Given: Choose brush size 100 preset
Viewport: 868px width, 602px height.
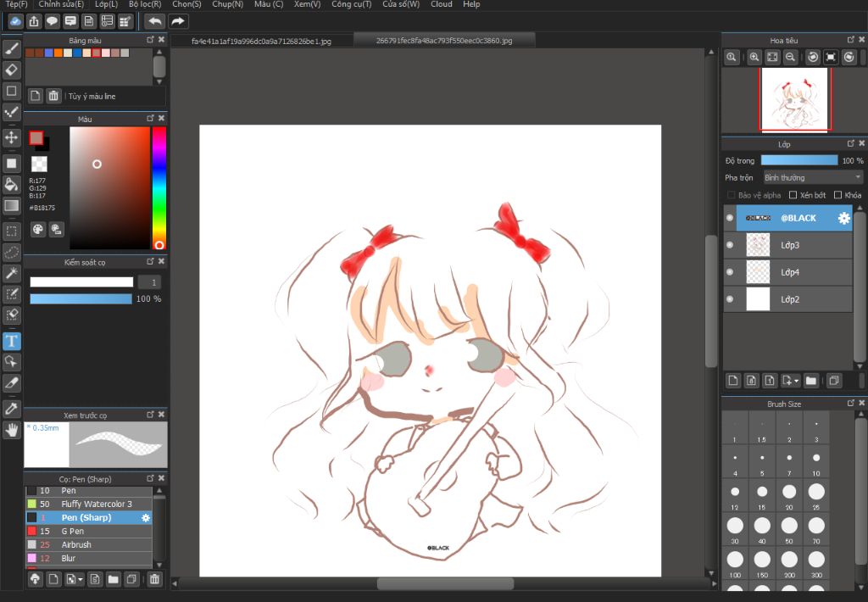Looking at the screenshot, I should [735, 564].
